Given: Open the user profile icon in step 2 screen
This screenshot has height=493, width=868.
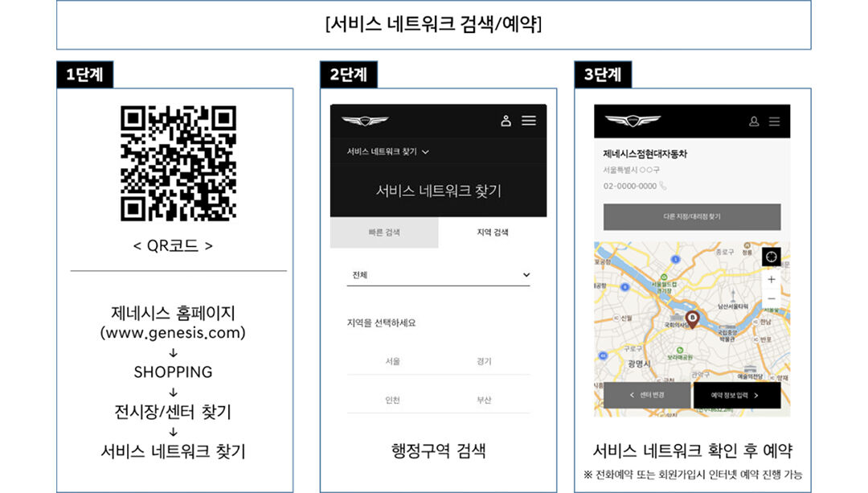Looking at the screenshot, I should (x=506, y=121).
